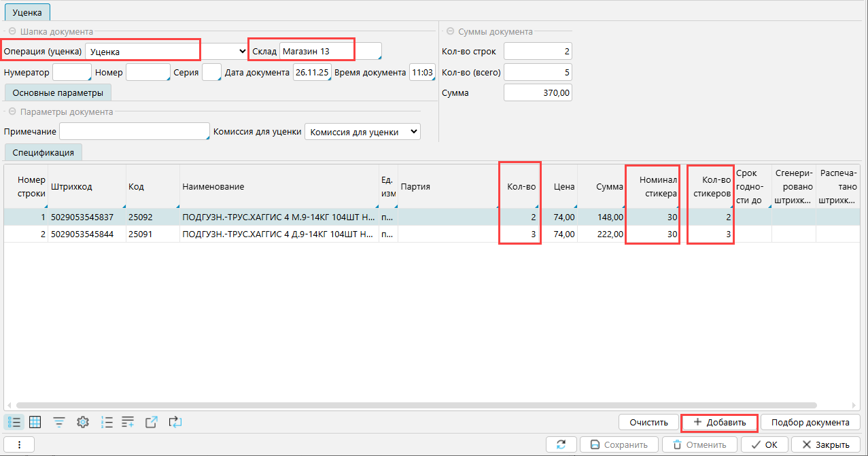868x456 pixels.
Task: Collapse the Параметры документа section
Action: 12,111
